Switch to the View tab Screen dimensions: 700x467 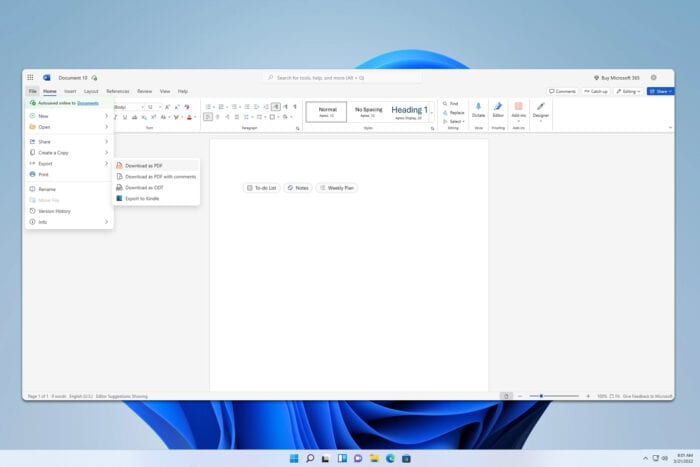coord(165,91)
